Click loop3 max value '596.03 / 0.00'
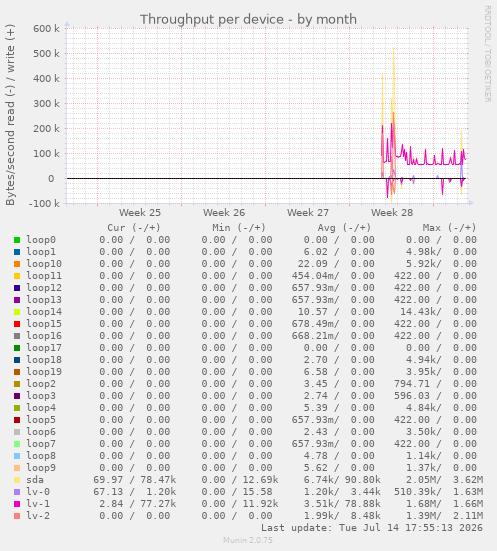Viewport: 497px width, 551px height. point(435,396)
